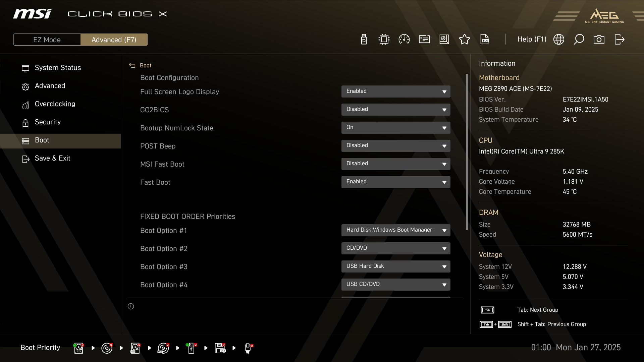
Task: Open the Full Screen Logo Display dropdown
Action: click(x=396, y=92)
